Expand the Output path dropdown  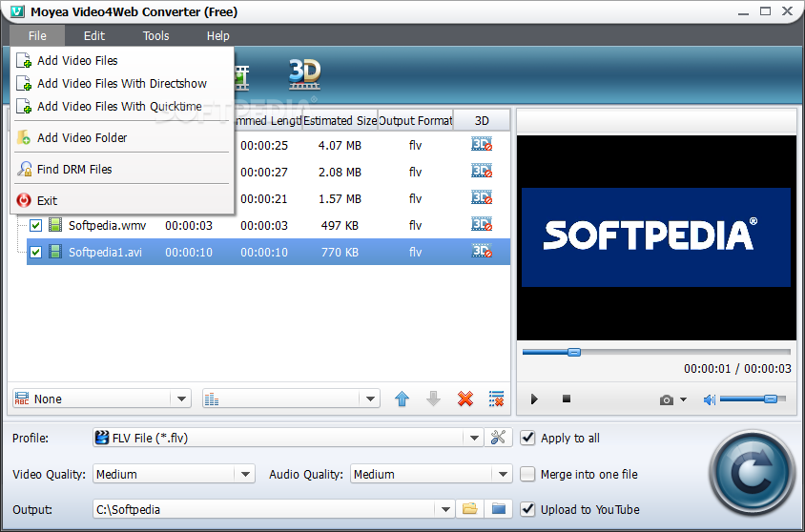click(445, 509)
